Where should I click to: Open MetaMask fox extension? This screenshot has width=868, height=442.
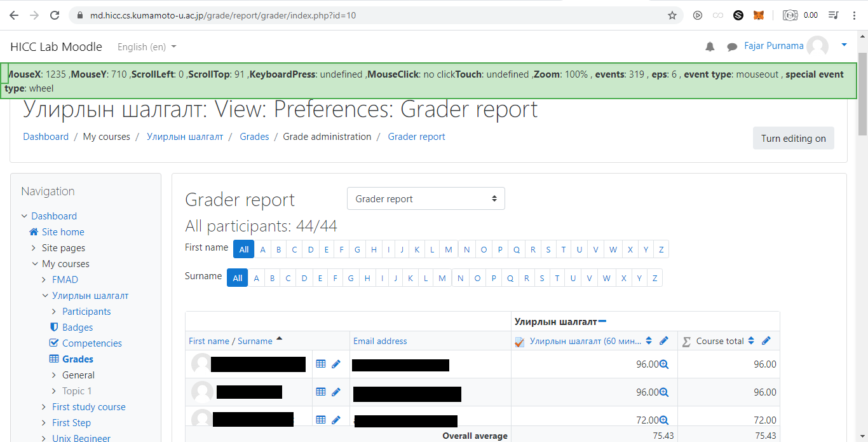coord(759,15)
